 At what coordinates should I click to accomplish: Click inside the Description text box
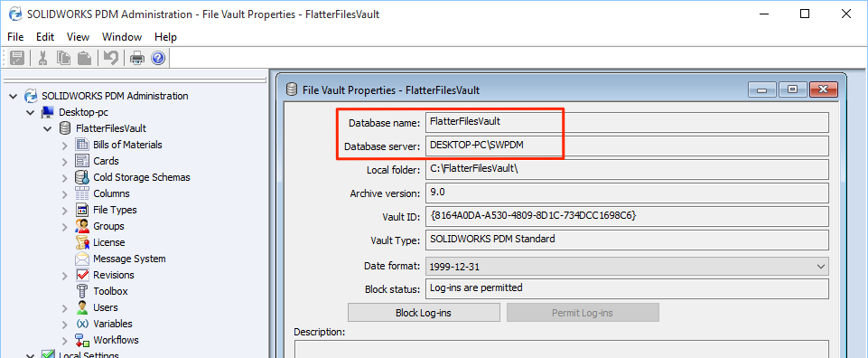pyautogui.click(x=561, y=349)
